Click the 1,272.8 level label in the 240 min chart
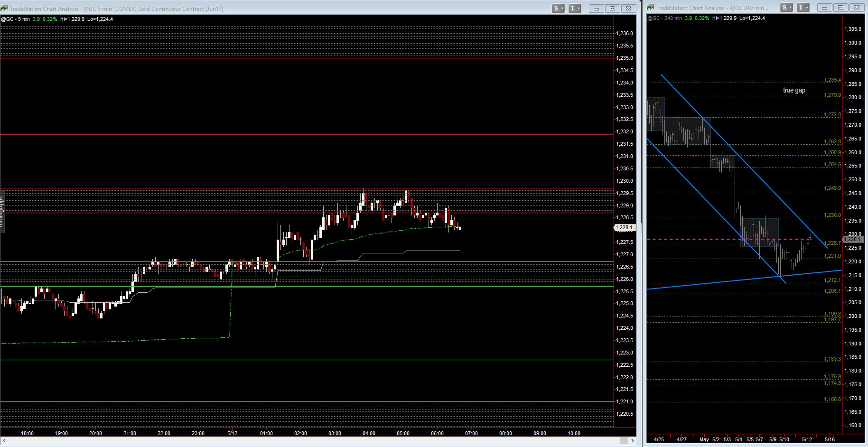 [832, 115]
